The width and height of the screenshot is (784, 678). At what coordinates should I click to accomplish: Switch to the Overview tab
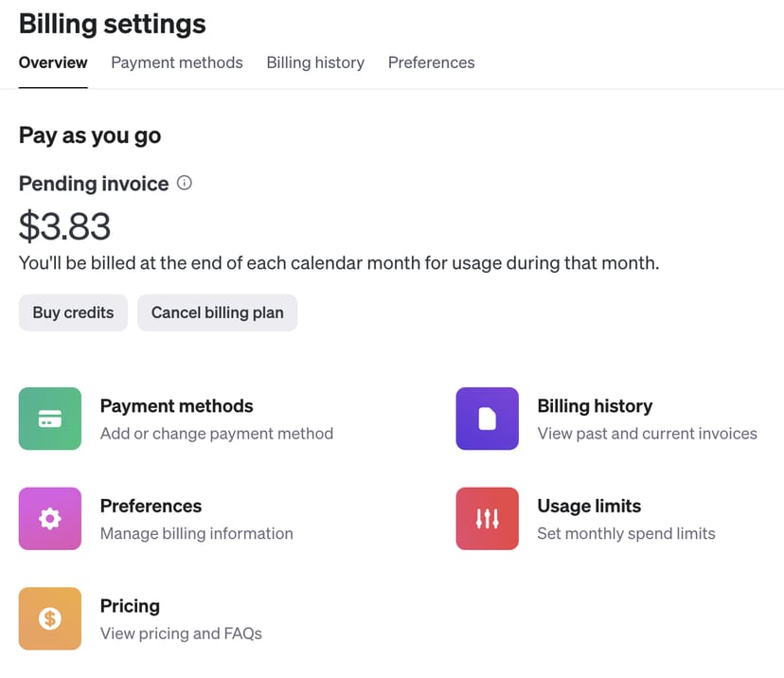point(53,62)
